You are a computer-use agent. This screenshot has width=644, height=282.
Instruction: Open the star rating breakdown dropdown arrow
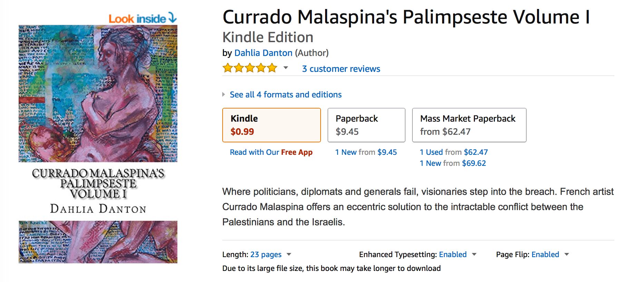[x=286, y=68]
